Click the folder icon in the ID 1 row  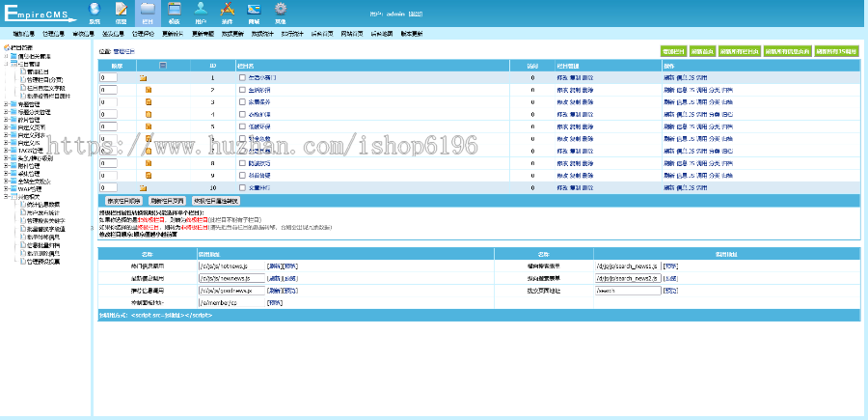143,78
